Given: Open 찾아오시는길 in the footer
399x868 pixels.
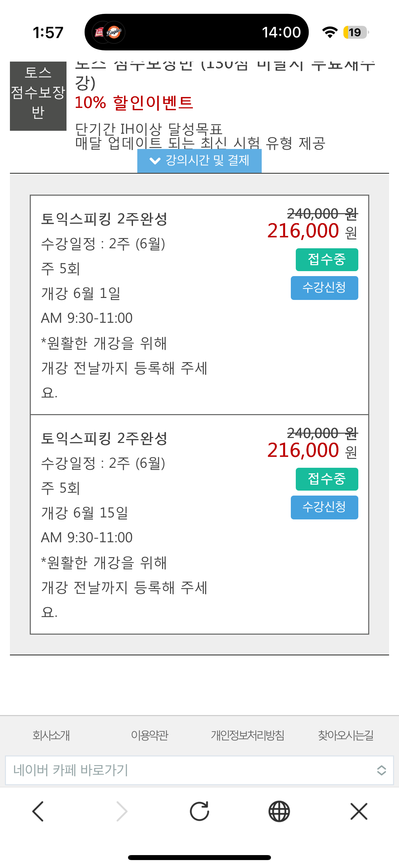Looking at the screenshot, I should pos(346,735).
